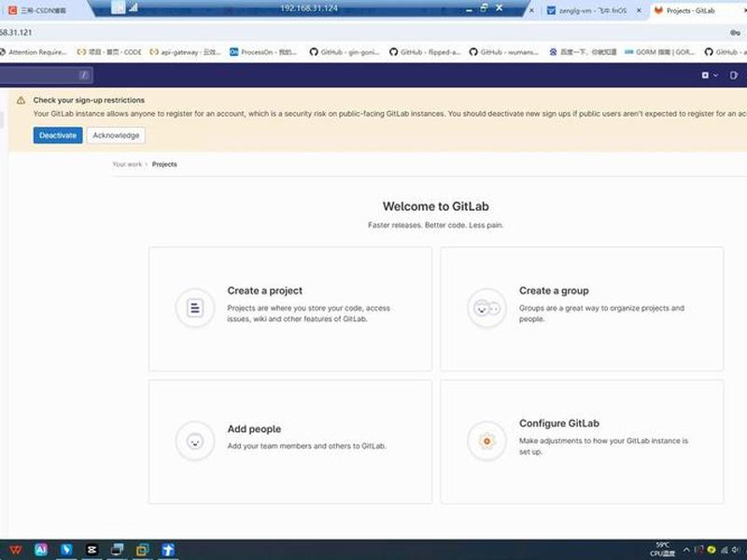The width and height of the screenshot is (747, 560).
Task: Click the remote session signal strength icon
Action: 134,7
